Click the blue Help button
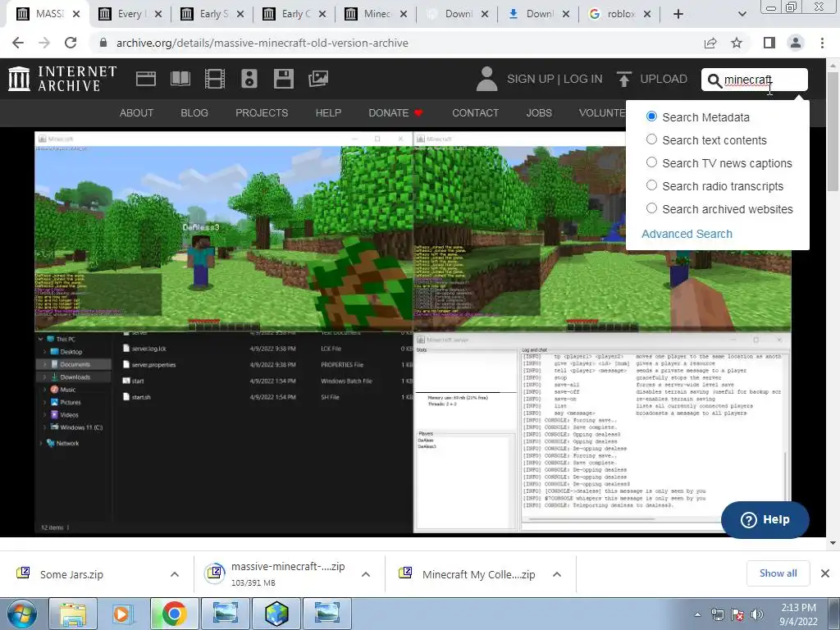840x630 pixels. [765, 519]
